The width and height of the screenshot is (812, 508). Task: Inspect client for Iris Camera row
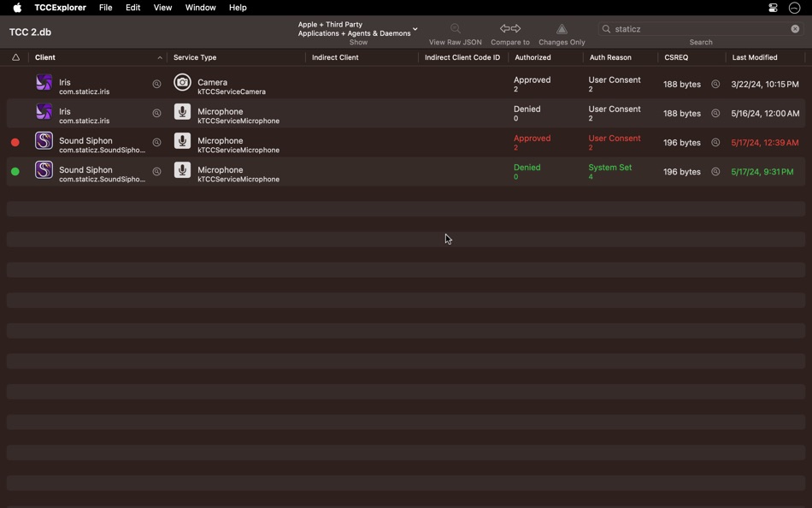pyautogui.click(x=156, y=84)
